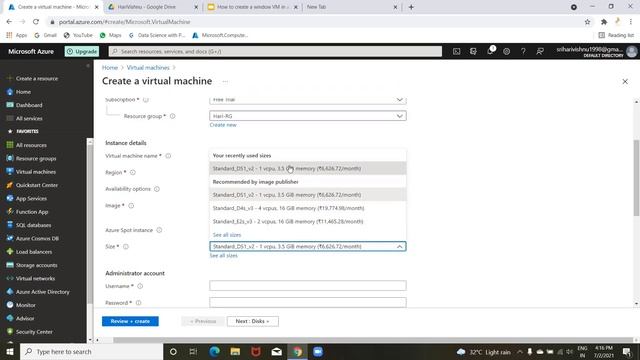The height and width of the screenshot is (360, 640).
Task: Open the feedback icon in the header
Action: [x=540, y=51]
